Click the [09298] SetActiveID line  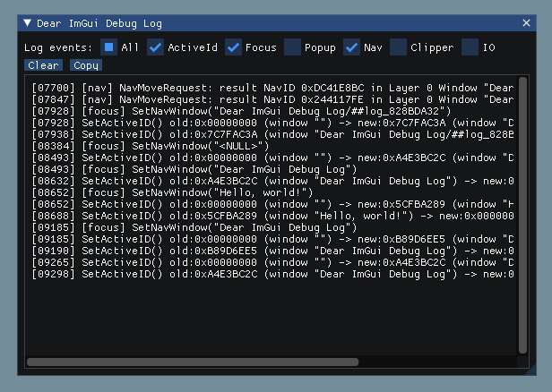click(272, 274)
